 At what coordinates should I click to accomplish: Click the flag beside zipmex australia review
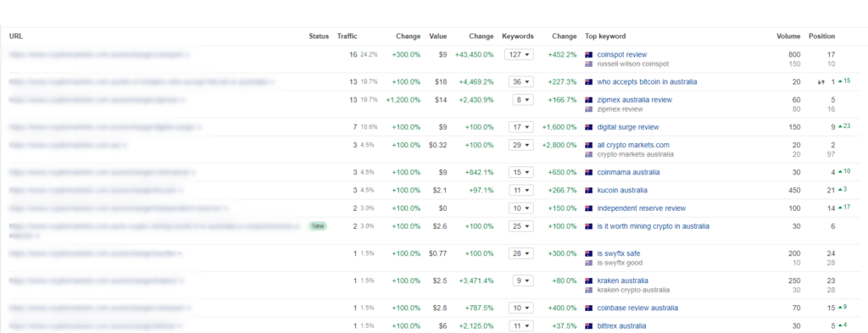pyautogui.click(x=588, y=100)
